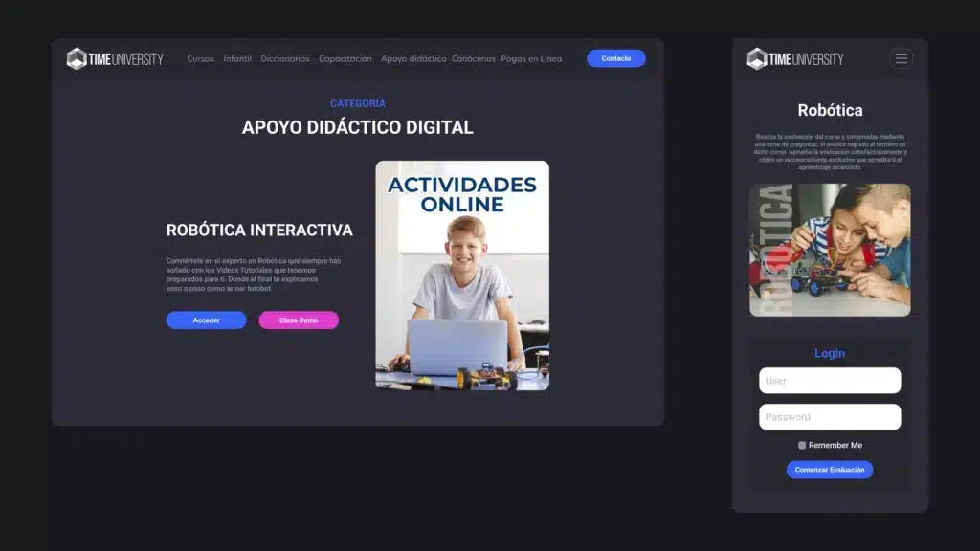980x551 pixels.
Task: Open the Cursos menu item
Action: click(x=200, y=58)
